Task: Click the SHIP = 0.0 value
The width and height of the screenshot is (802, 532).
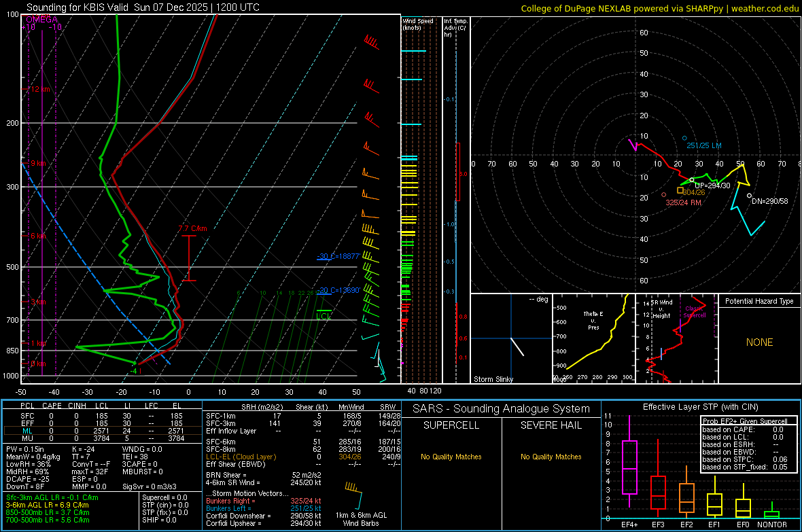Action: (x=159, y=520)
